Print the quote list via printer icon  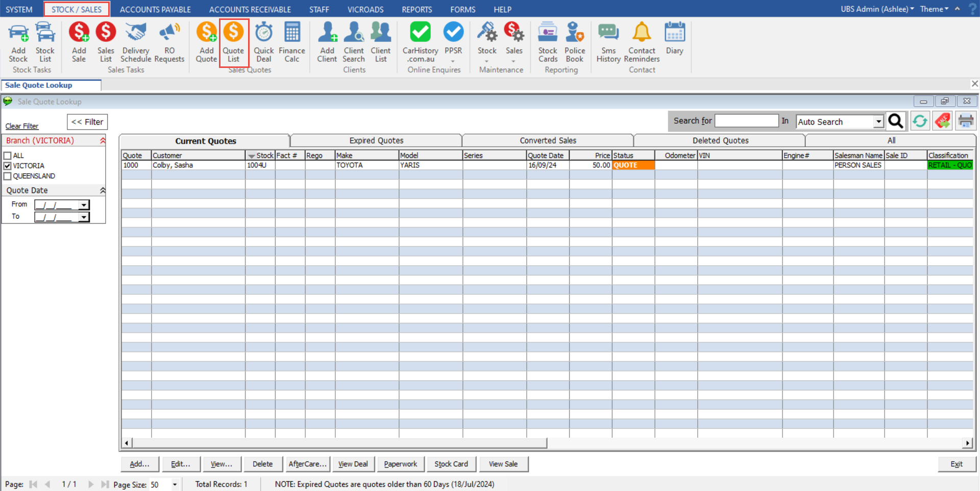[x=966, y=121]
